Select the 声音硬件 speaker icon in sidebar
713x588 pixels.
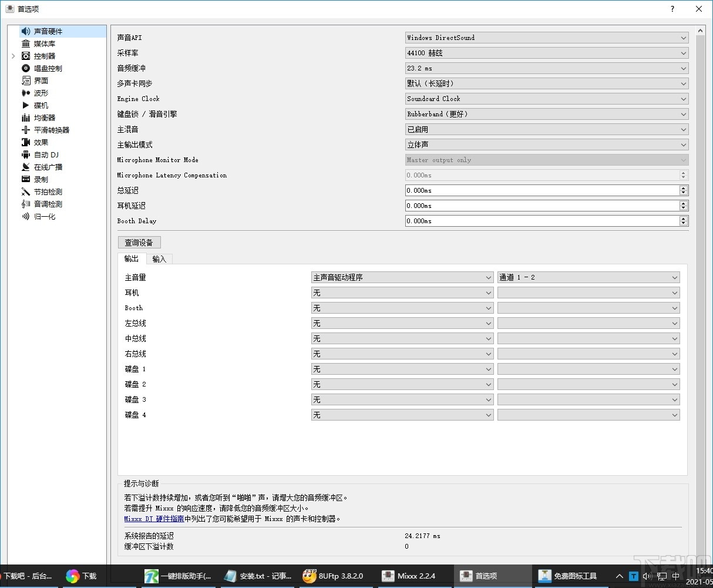[x=26, y=31]
